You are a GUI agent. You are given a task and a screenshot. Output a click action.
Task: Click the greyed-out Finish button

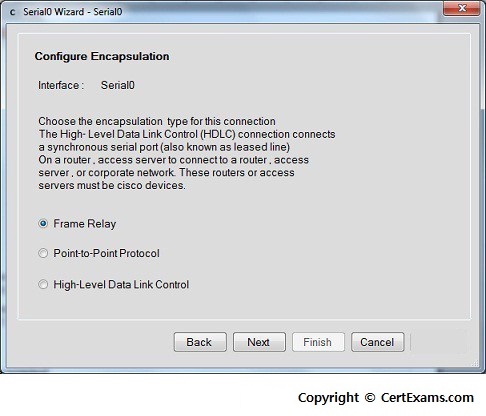(318, 342)
